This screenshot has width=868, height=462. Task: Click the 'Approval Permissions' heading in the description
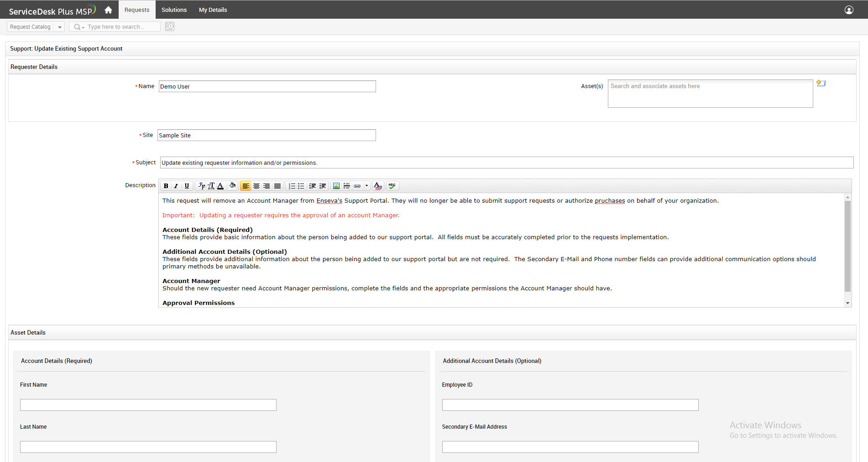199,303
